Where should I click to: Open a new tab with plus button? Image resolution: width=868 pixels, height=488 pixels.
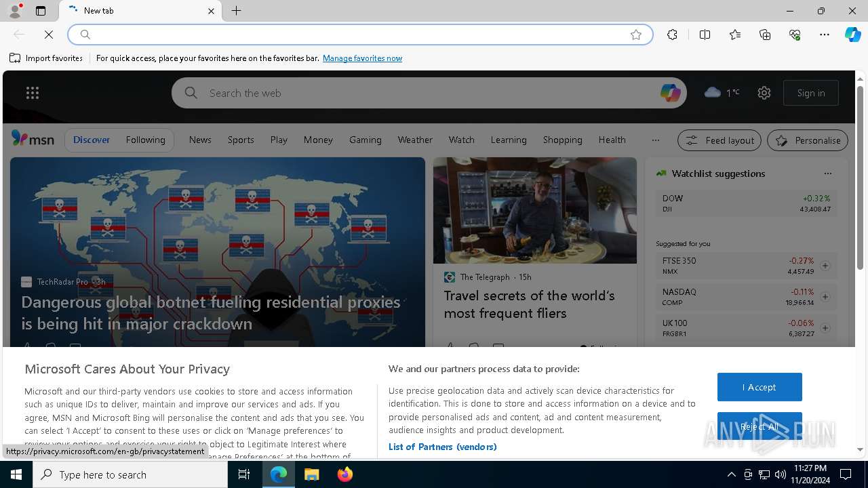click(x=236, y=11)
